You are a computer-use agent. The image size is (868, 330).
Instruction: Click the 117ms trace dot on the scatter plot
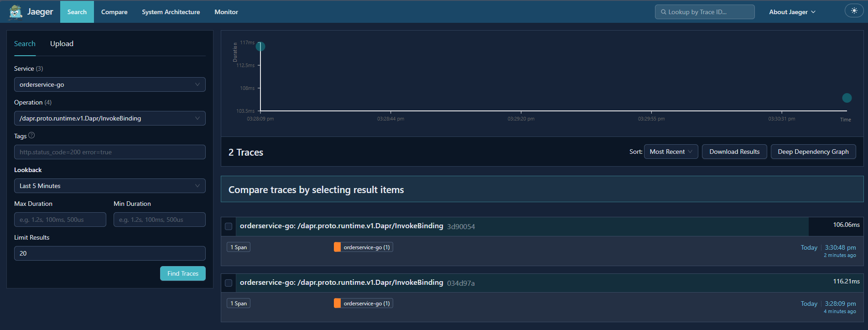tap(260, 46)
